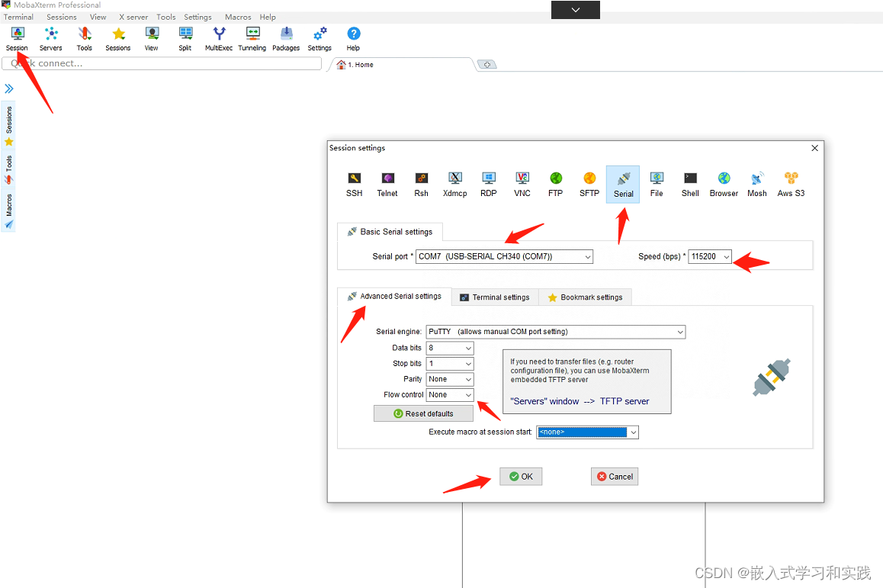The height and width of the screenshot is (588, 883).
Task: Focus the Quick connect input field
Action: coord(162,63)
